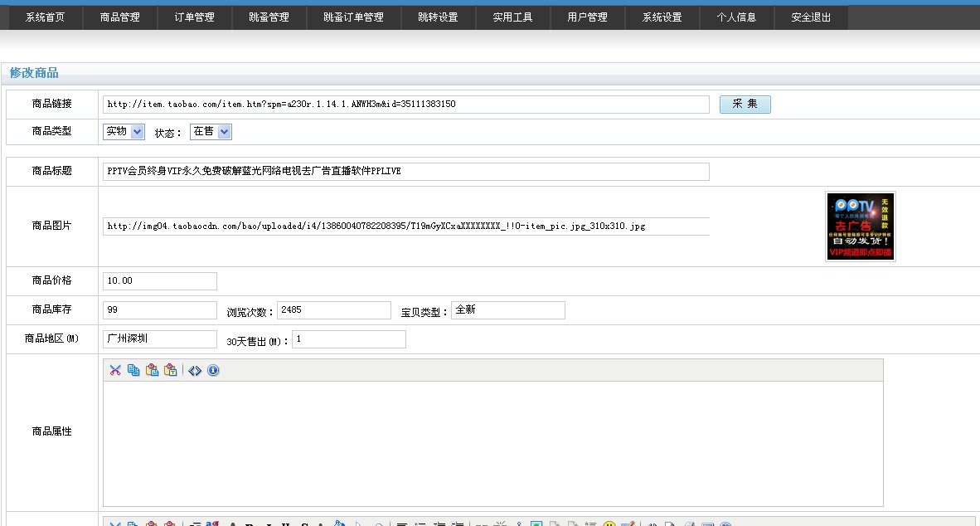Viewport: 980px width, 526px height.
Task: Click inside the 商品属性 editor text area
Action: 492,443
